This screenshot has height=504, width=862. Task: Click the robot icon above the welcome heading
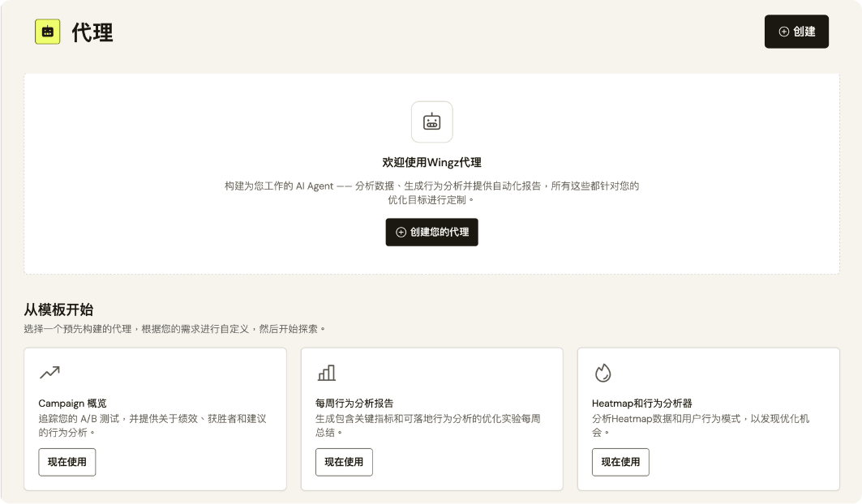point(432,122)
